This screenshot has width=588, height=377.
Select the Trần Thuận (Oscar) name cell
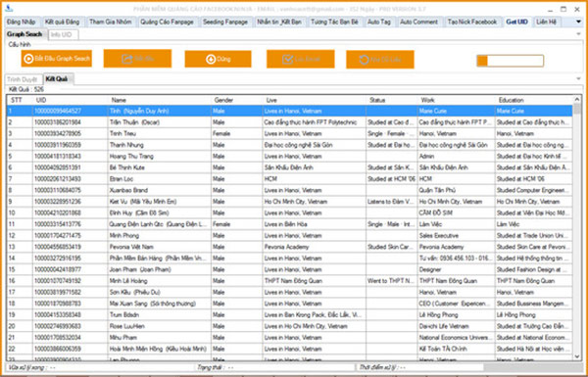click(x=160, y=122)
